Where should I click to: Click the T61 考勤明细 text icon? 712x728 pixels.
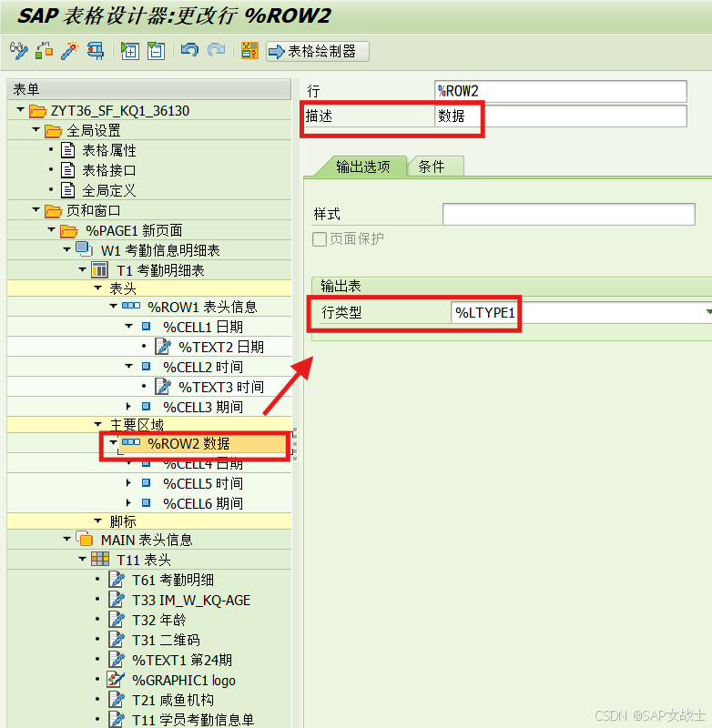click(x=117, y=580)
